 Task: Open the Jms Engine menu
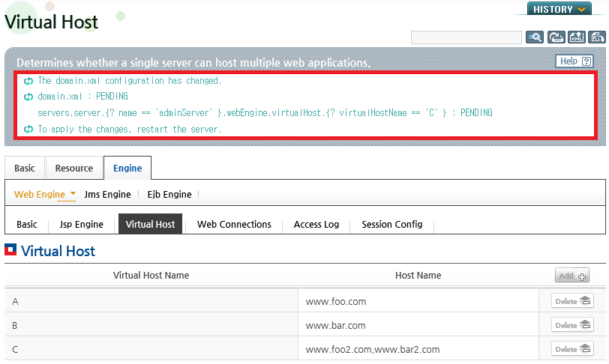(107, 194)
